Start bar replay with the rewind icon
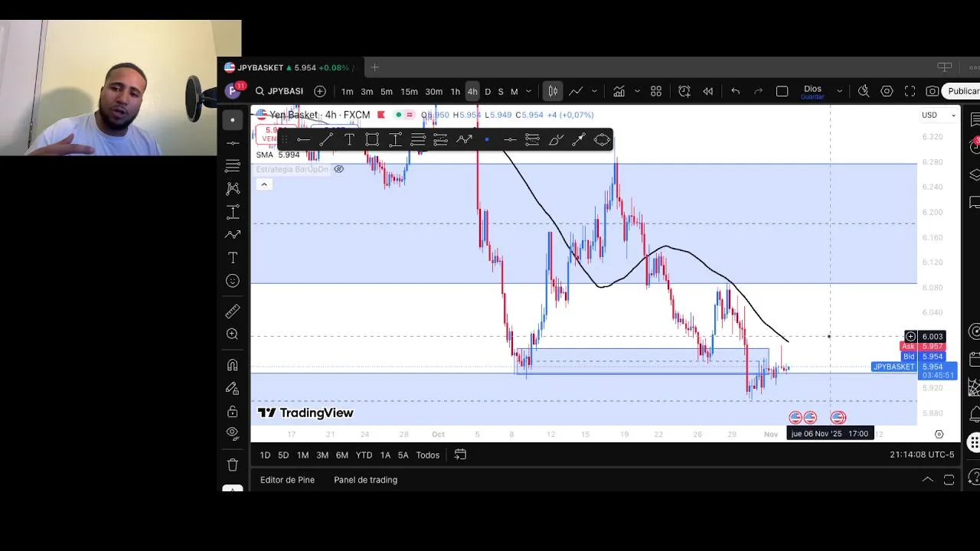The height and width of the screenshot is (551, 980). 708,91
